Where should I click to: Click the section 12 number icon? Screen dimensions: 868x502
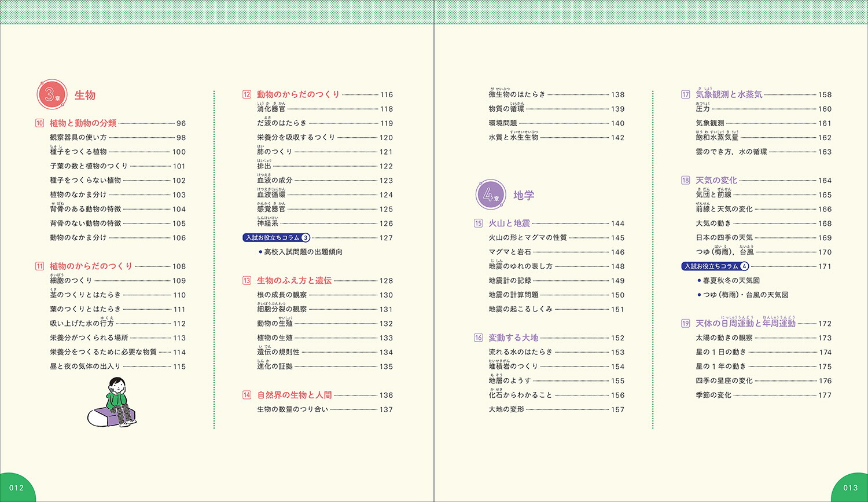click(247, 94)
